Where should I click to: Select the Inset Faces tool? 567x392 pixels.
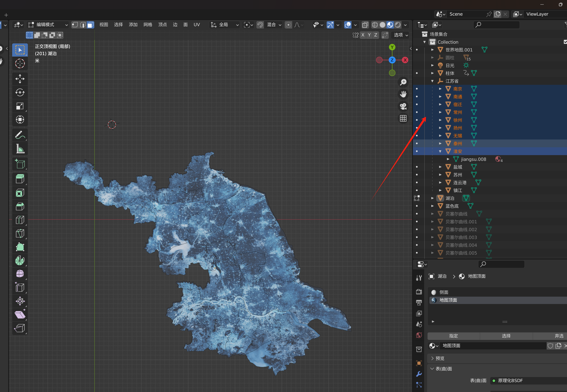click(20, 193)
